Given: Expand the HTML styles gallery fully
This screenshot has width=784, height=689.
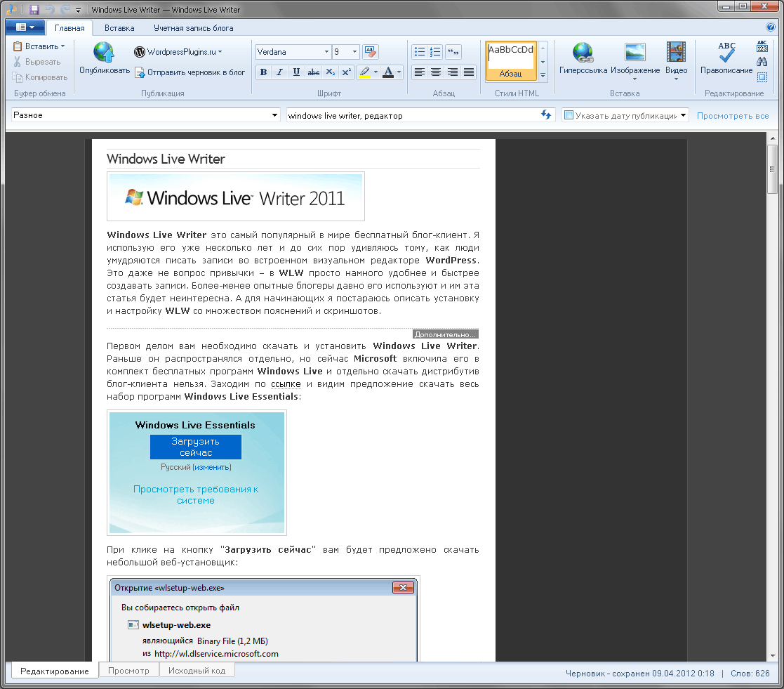Looking at the screenshot, I should tap(543, 76).
